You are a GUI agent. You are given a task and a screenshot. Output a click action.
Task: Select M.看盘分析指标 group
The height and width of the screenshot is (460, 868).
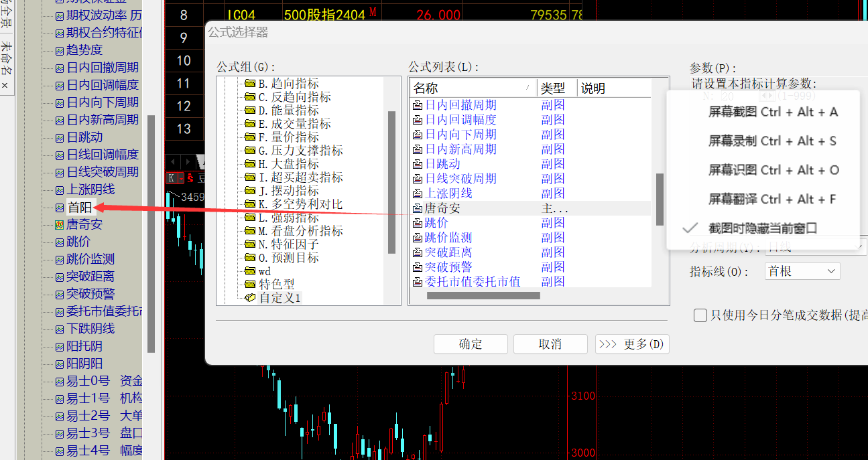(301, 231)
